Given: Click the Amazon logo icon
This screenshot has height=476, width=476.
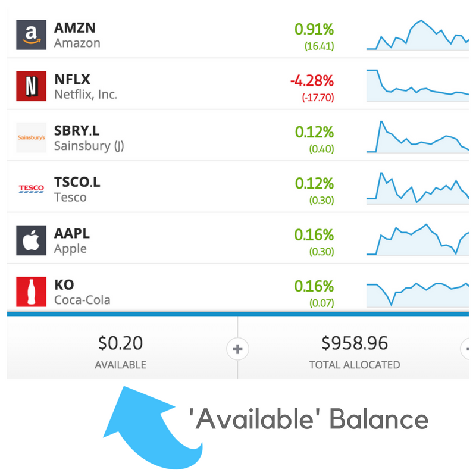Looking at the screenshot, I should [x=32, y=35].
